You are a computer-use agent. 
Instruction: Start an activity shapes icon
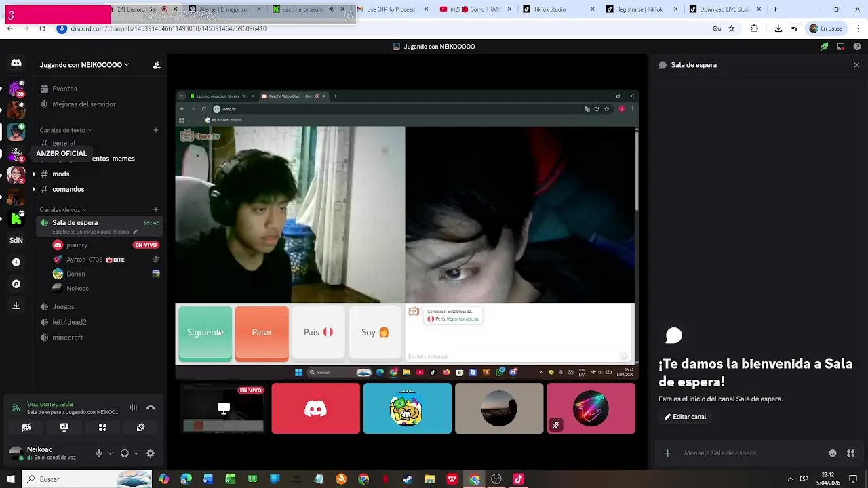pyautogui.click(x=102, y=428)
